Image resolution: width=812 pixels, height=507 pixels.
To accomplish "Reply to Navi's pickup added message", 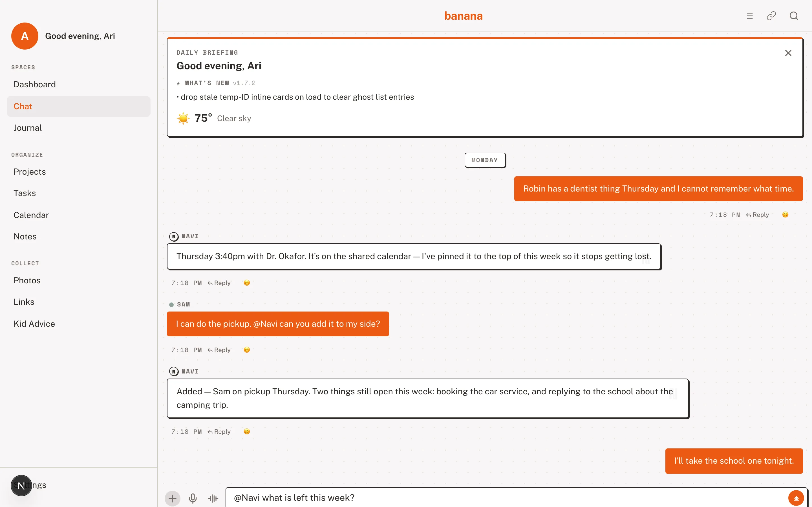I will pos(219,432).
